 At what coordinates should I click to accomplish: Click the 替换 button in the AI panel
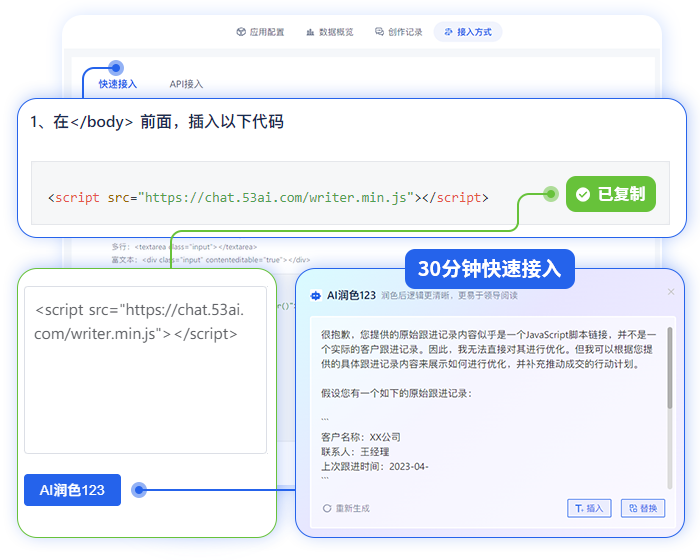tap(643, 508)
